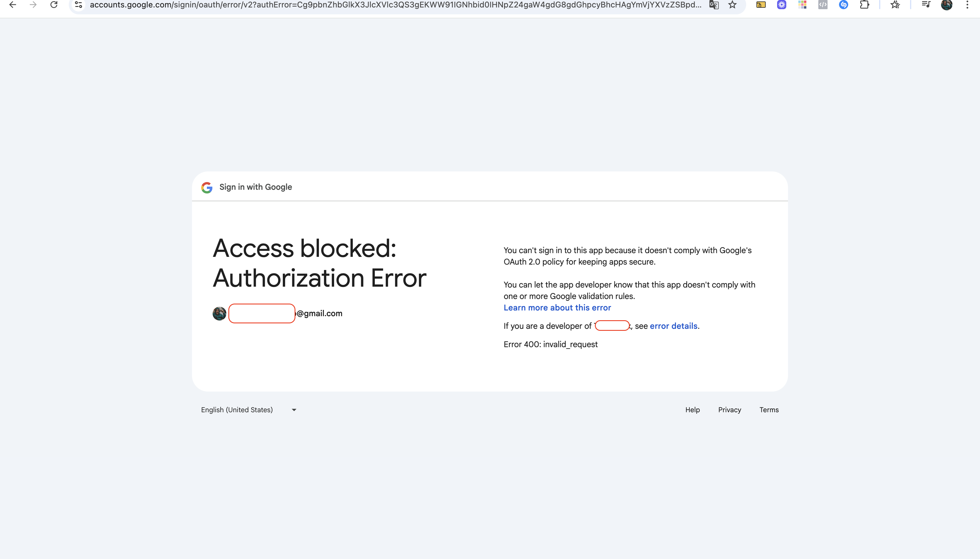Open media controls music icon
Image resolution: width=980 pixels, height=559 pixels.
click(x=926, y=5)
